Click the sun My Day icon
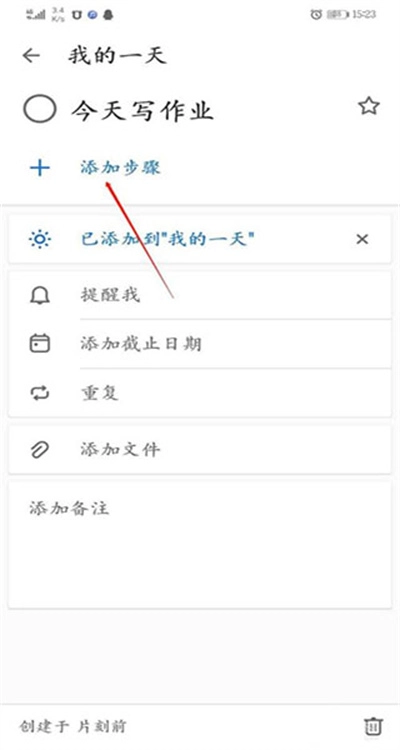400x750 pixels. pyautogui.click(x=40, y=239)
